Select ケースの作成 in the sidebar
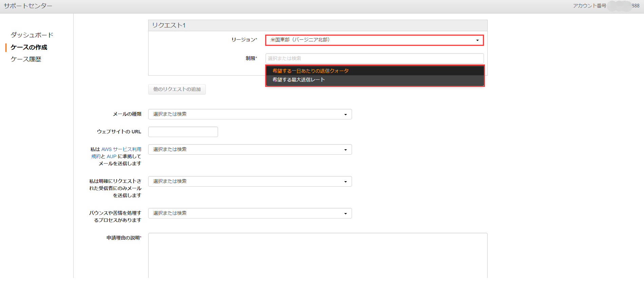 [29, 47]
